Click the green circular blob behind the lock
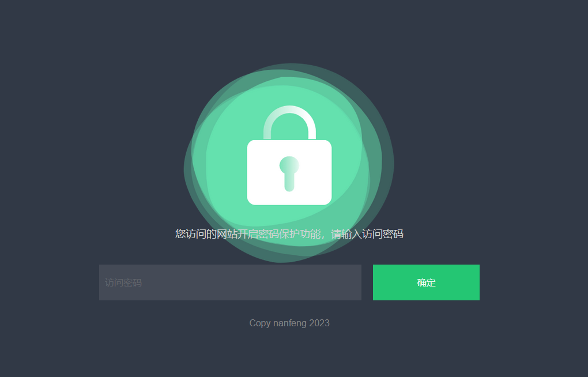 click(x=289, y=163)
